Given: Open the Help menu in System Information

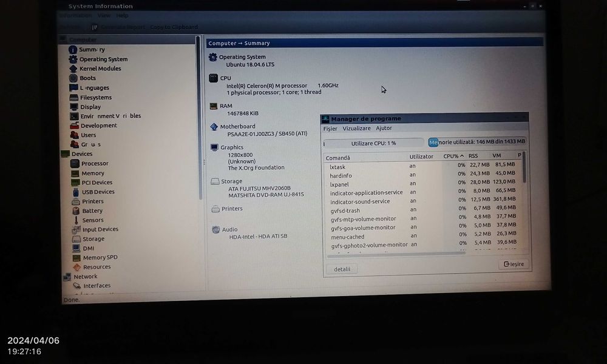Looking at the screenshot, I should (x=123, y=16).
